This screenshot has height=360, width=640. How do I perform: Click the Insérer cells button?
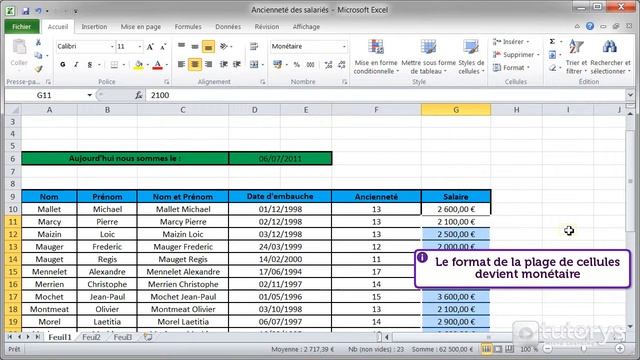[x=512, y=42]
